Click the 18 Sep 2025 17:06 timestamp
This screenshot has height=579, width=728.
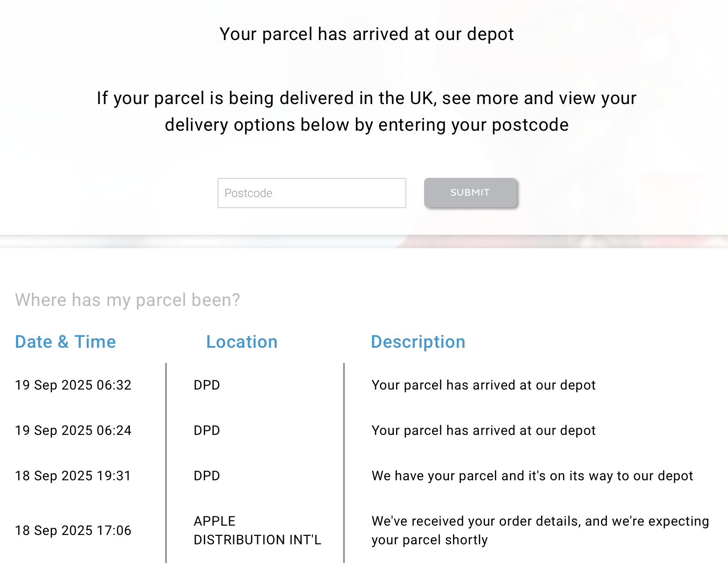click(73, 531)
